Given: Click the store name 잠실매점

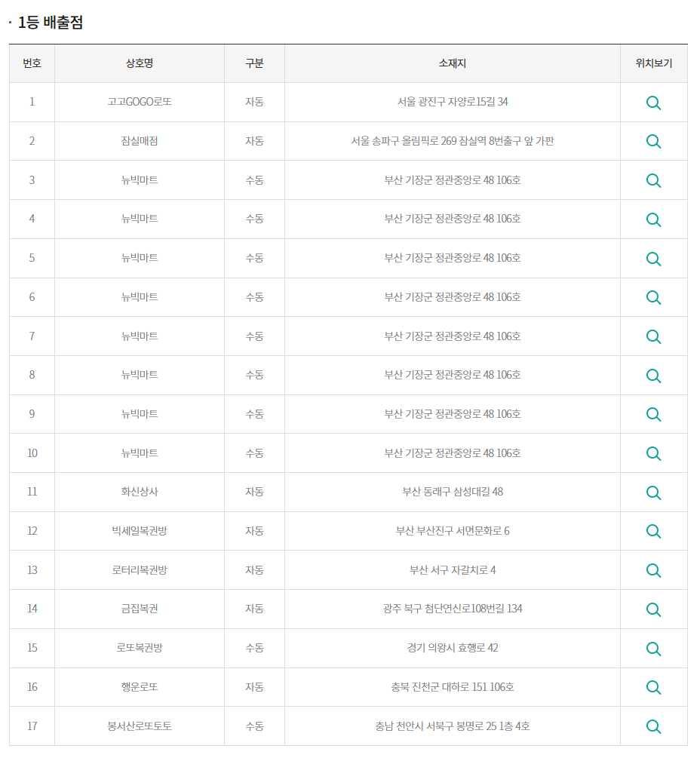Looking at the screenshot, I should 140,141.
